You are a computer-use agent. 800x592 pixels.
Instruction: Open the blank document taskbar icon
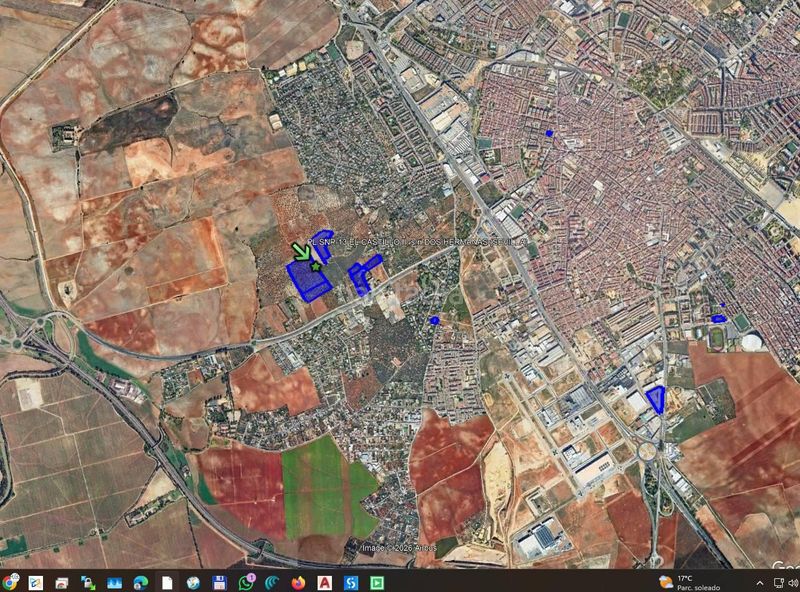(167, 582)
